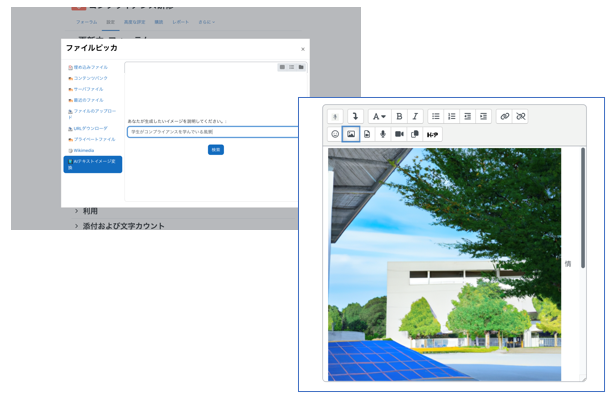613x400 pixels.
Task: Expand the 利用 section
Action: 90,211
